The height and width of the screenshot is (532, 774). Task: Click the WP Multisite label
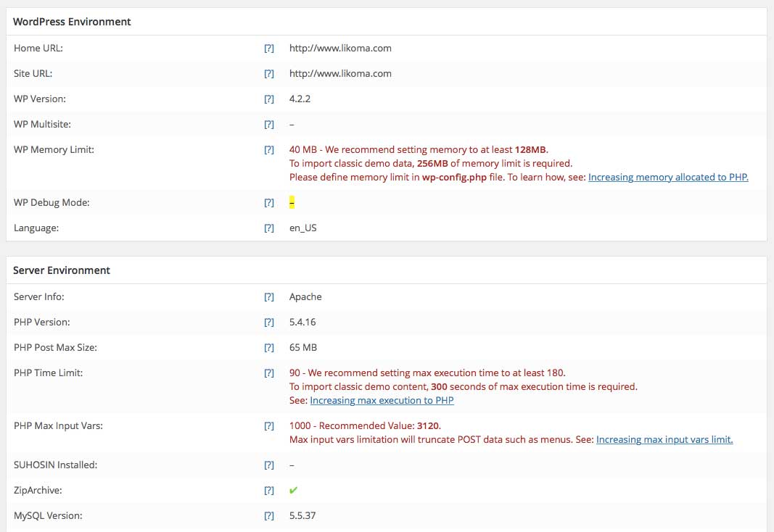tap(42, 124)
